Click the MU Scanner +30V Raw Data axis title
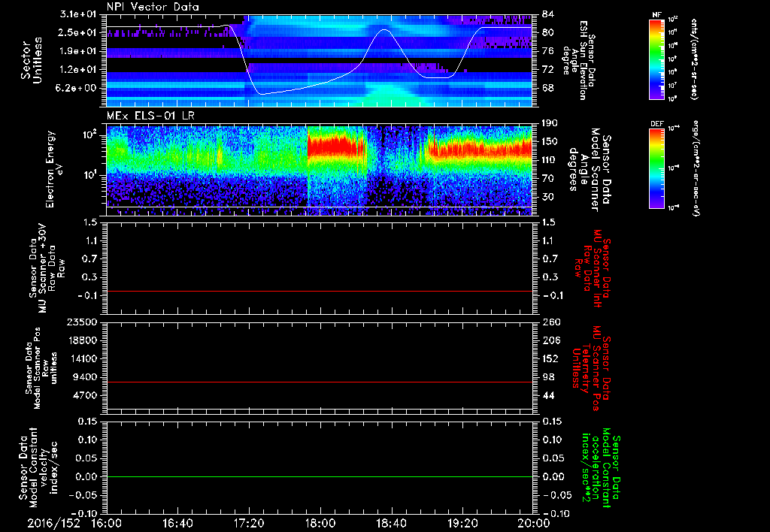 (x=47, y=268)
